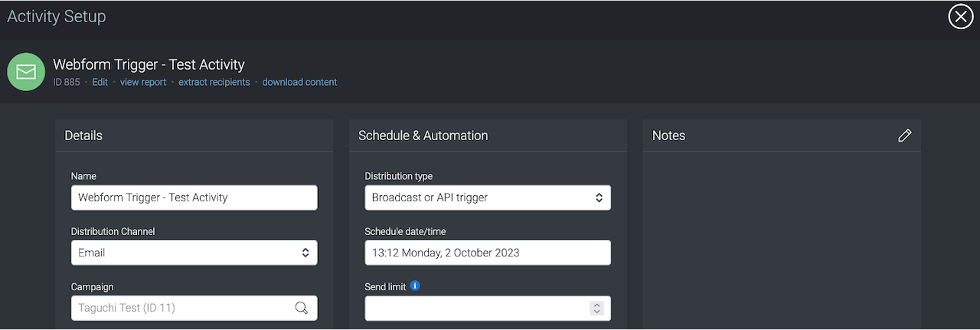Viewport: 980px width, 330px height.
Task: Click the Schedule & Automation panel header
Action: tap(423, 136)
